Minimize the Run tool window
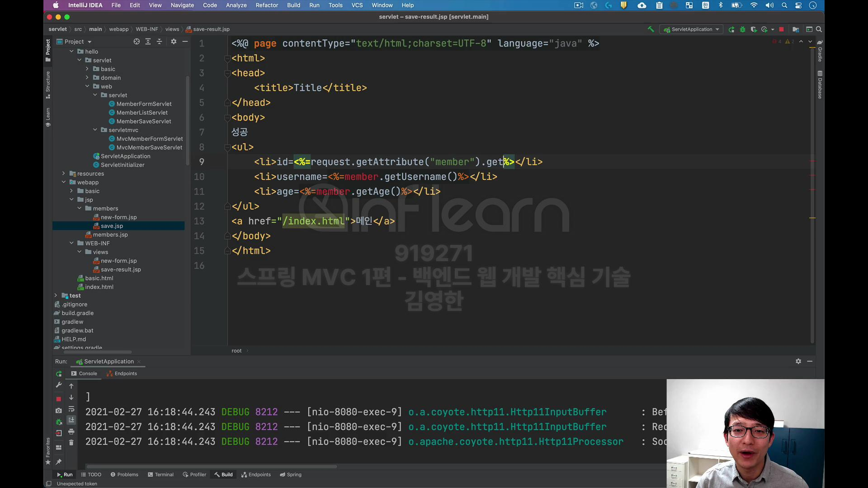 pos(810,361)
